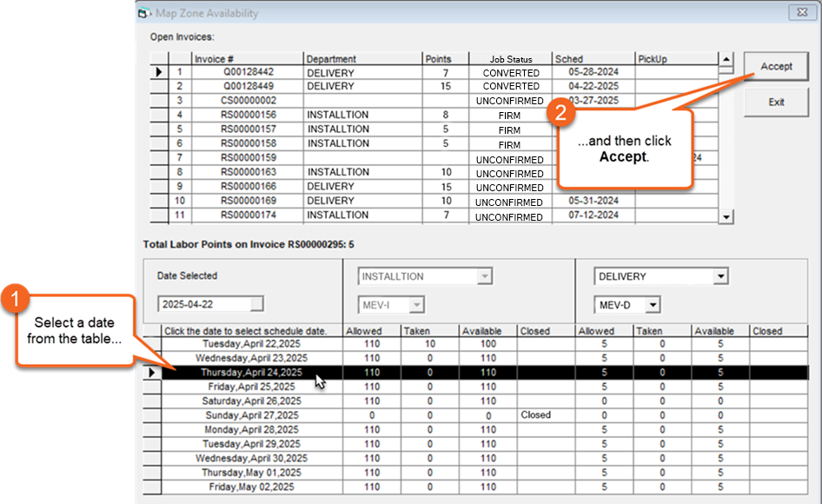Viewport: 822px width, 504px height.
Task: Click the Invoice # column header
Action: coord(247,59)
